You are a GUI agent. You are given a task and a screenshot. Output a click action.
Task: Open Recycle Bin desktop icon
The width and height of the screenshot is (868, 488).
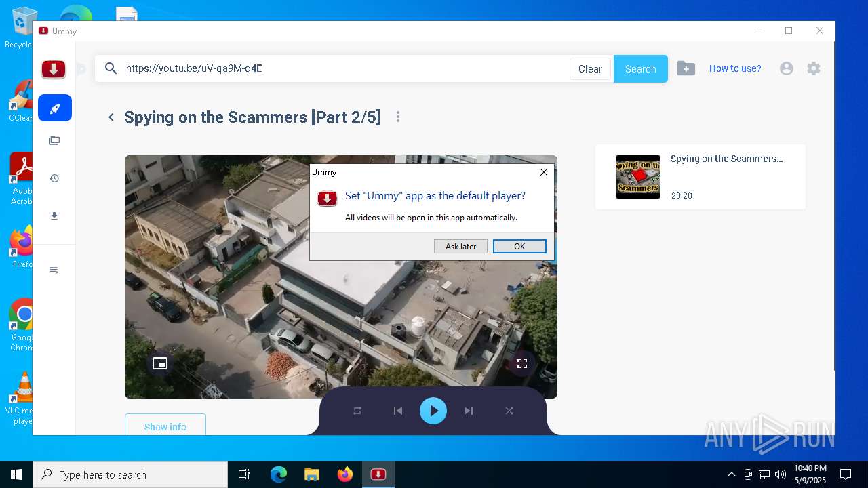(22, 28)
